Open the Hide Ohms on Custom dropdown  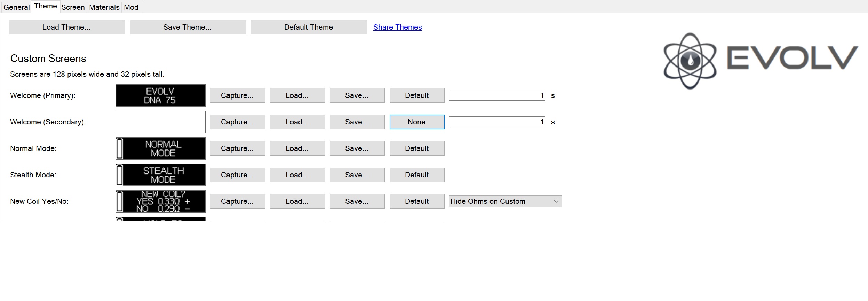505,201
